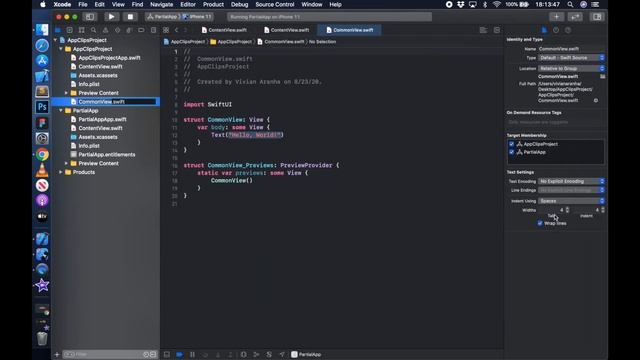Open the File menu
Viewport: 640px width, 360px height.
(x=83, y=4)
